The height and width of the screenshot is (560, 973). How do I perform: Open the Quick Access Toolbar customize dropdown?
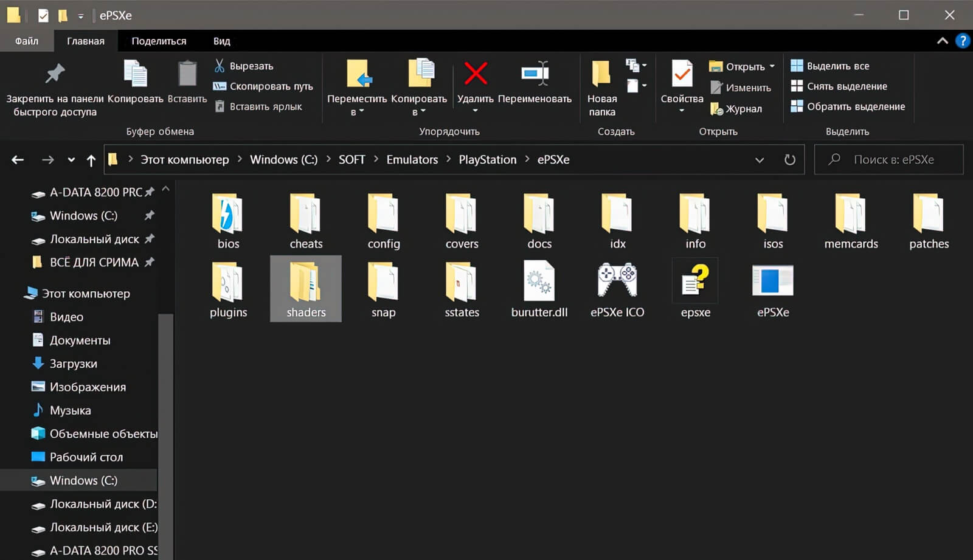click(x=80, y=16)
